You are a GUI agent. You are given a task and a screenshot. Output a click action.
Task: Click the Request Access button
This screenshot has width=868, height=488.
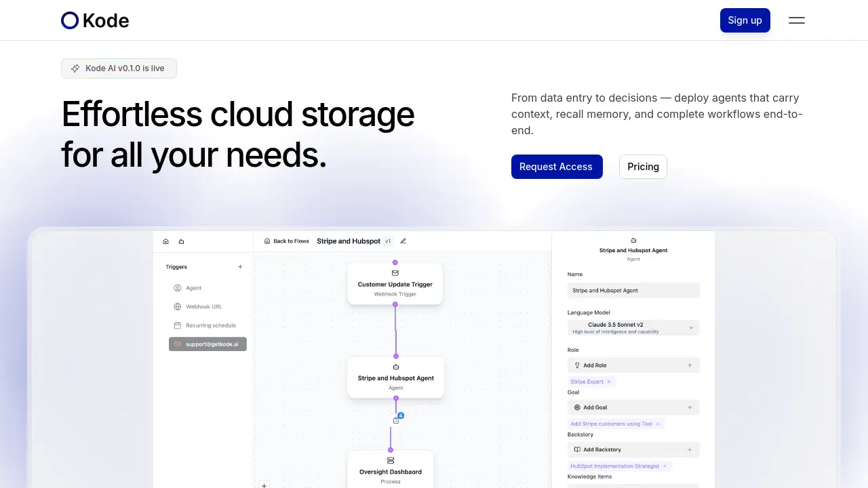557,167
